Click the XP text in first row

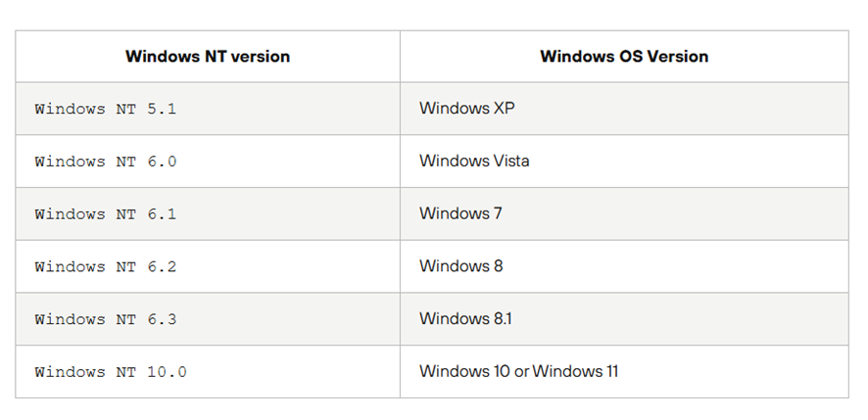click(504, 109)
